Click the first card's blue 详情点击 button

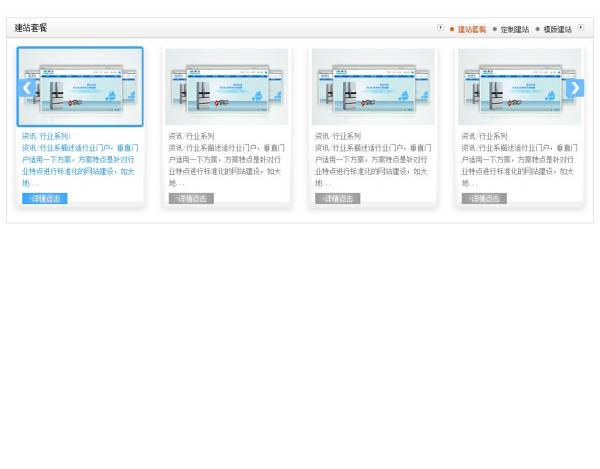pos(44,198)
